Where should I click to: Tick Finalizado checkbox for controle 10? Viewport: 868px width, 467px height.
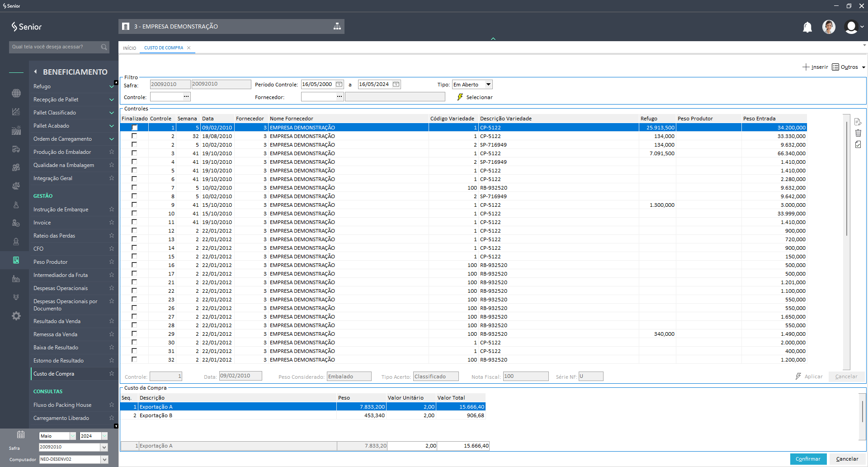point(134,214)
